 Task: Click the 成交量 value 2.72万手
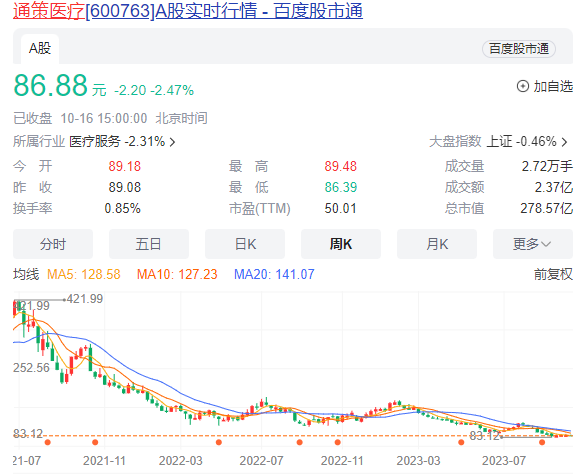pos(547,166)
